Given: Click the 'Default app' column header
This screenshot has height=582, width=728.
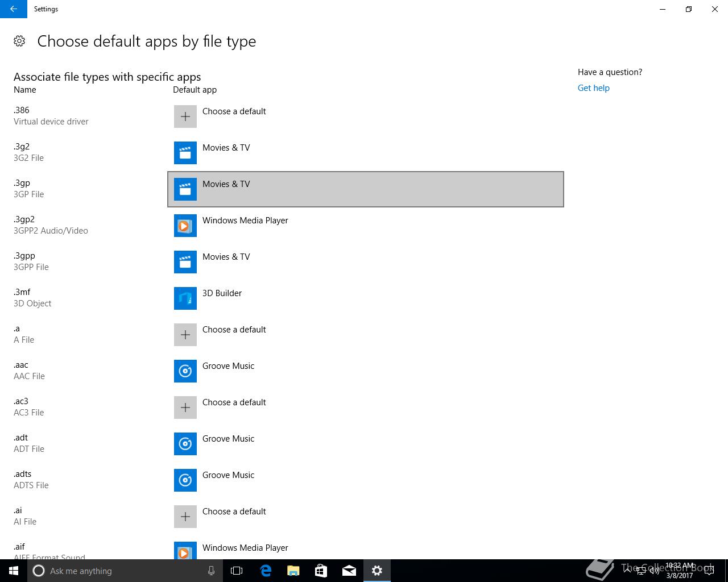Looking at the screenshot, I should tap(195, 90).
